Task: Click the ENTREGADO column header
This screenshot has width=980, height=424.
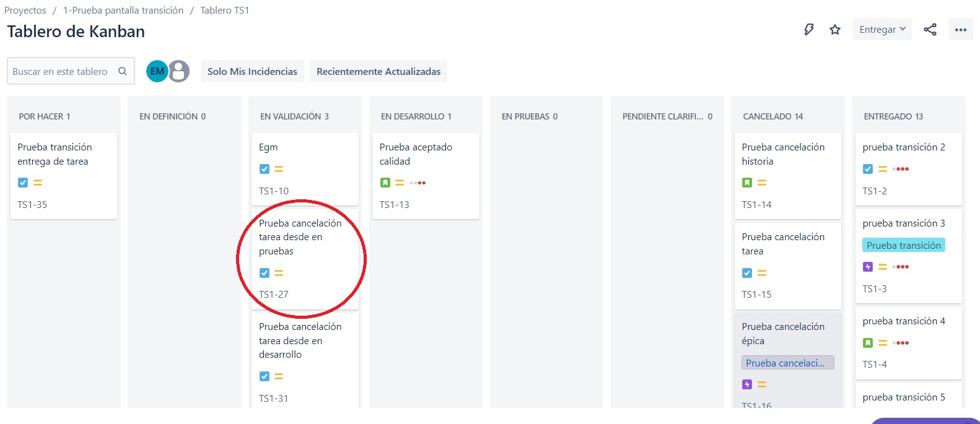Action: pyautogui.click(x=893, y=116)
